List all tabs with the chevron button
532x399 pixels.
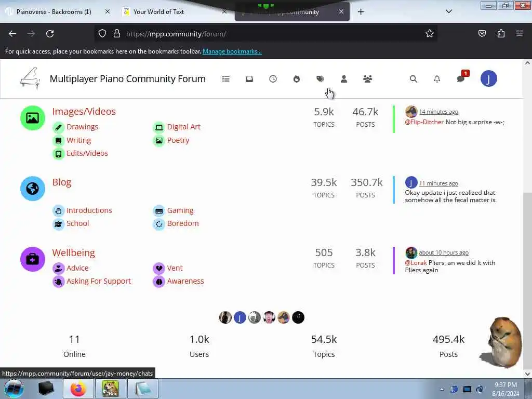tap(448, 12)
